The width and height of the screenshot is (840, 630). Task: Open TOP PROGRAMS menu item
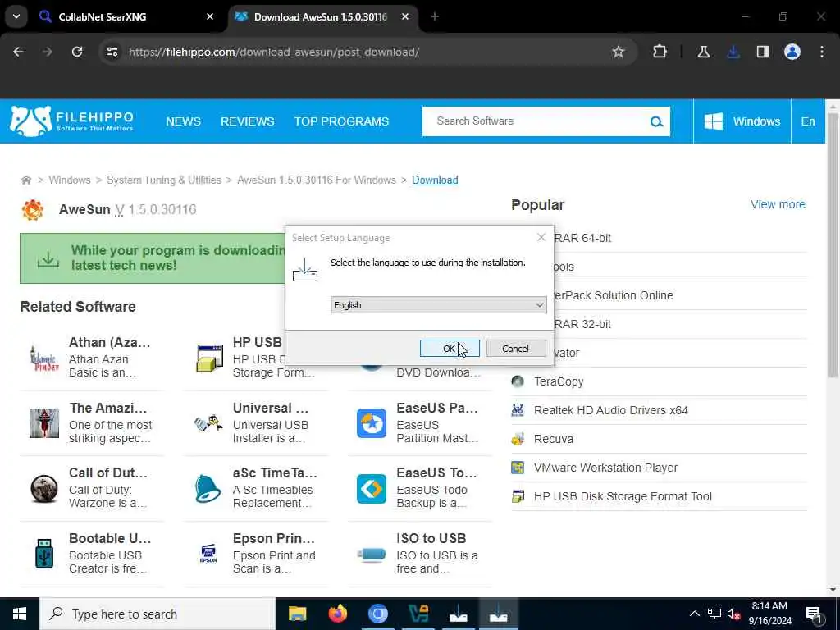341,121
